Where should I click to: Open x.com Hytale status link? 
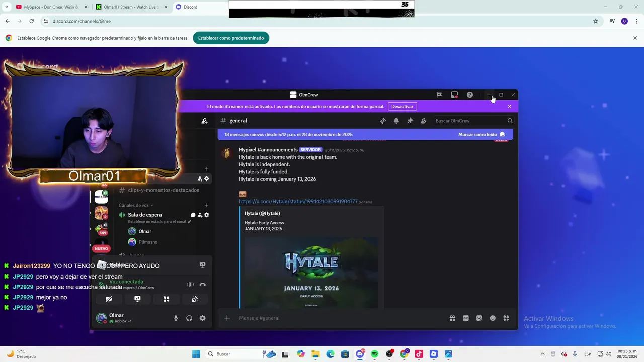pos(298,201)
